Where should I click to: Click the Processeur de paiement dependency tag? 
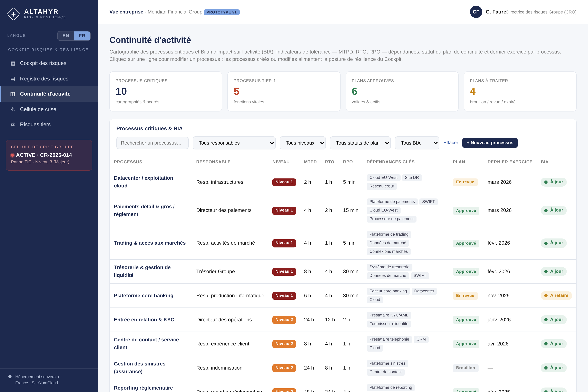click(x=392, y=219)
